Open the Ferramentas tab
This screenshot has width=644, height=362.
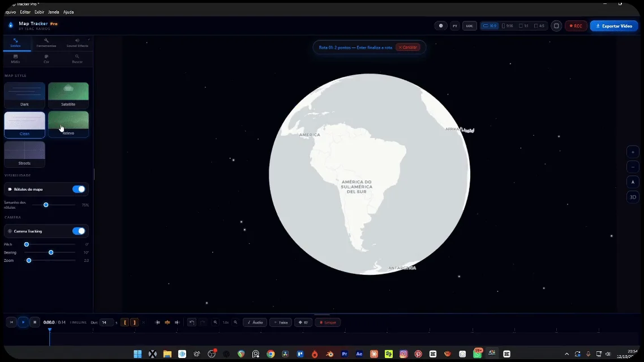(x=46, y=42)
